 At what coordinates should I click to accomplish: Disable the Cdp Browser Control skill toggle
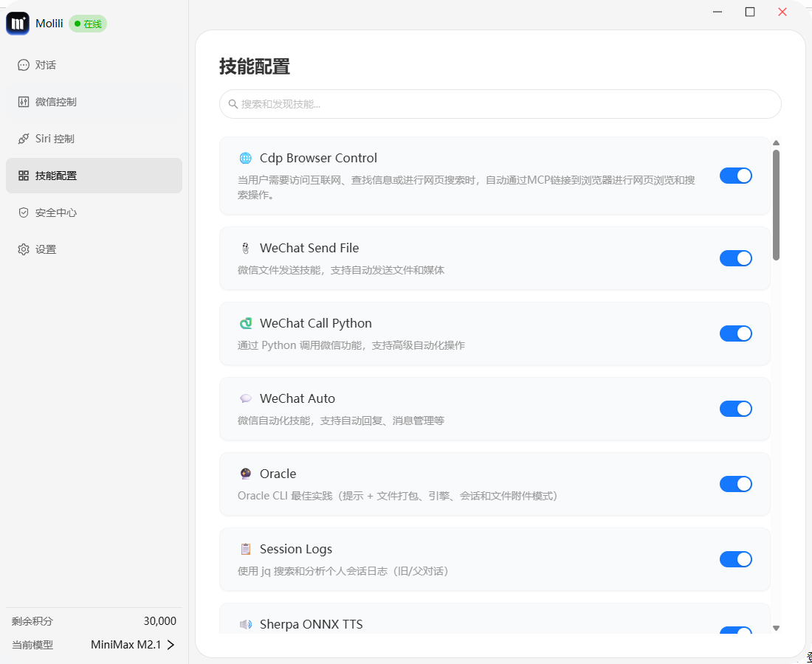735,176
